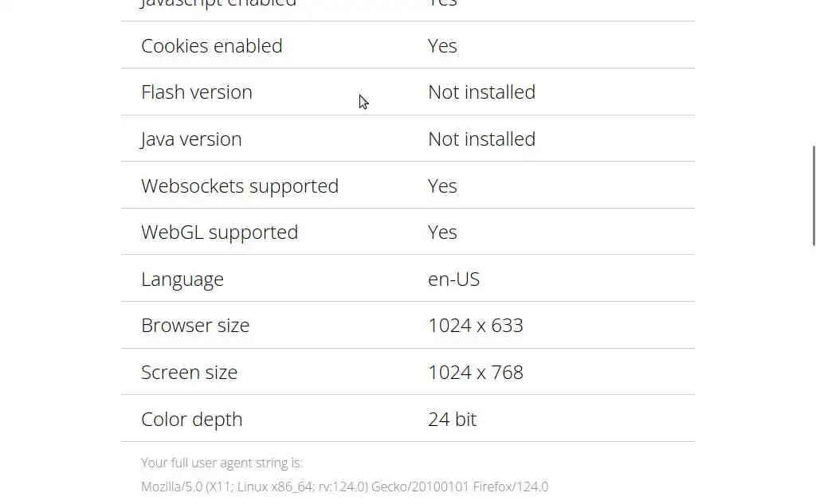Image resolution: width=816 pixels, height=504 pixels.
Task: Click the "Language" row label
Action: click(182, 279)
